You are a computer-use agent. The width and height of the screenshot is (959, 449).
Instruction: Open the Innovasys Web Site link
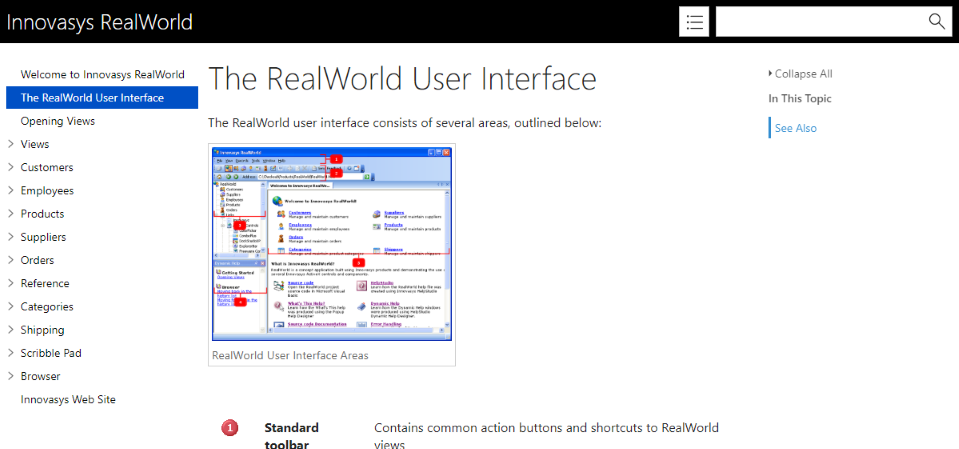68,400
